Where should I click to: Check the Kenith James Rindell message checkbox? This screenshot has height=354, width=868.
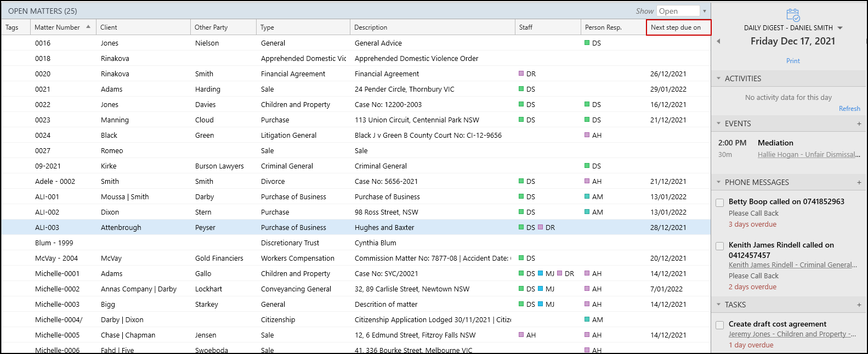720,246
